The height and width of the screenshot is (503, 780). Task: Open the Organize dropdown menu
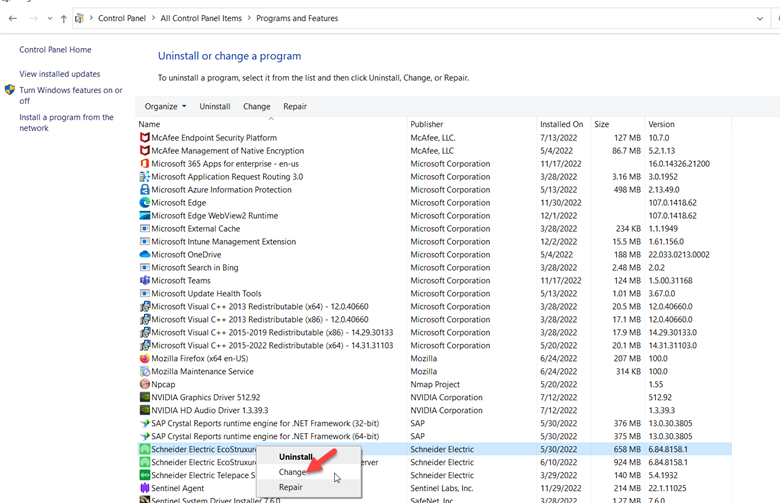165,106
